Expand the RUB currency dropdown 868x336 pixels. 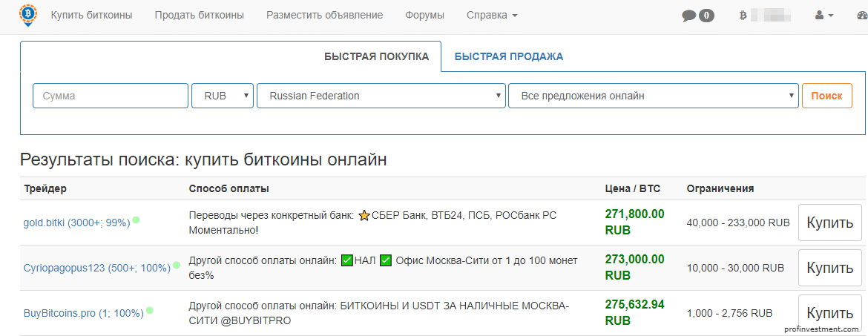(223, 96)
